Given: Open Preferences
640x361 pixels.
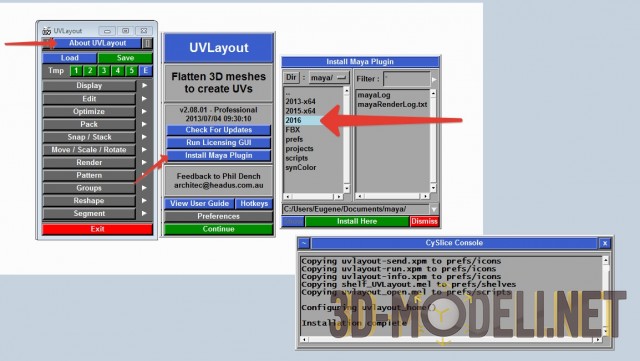Looking at the screenshot, I should tap(219, 216).
